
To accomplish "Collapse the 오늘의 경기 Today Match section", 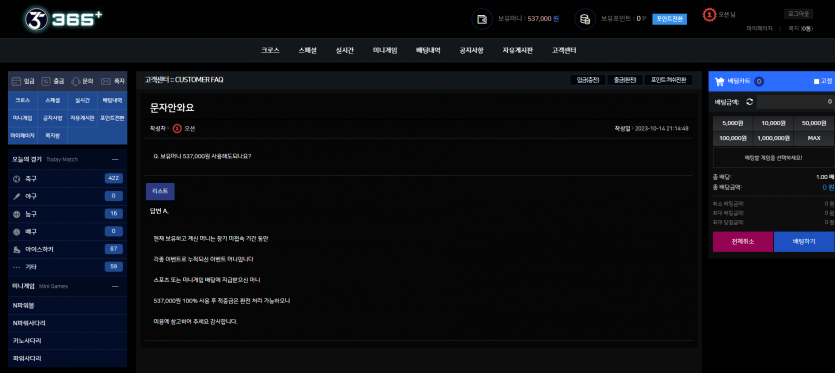I will (114, 159).
